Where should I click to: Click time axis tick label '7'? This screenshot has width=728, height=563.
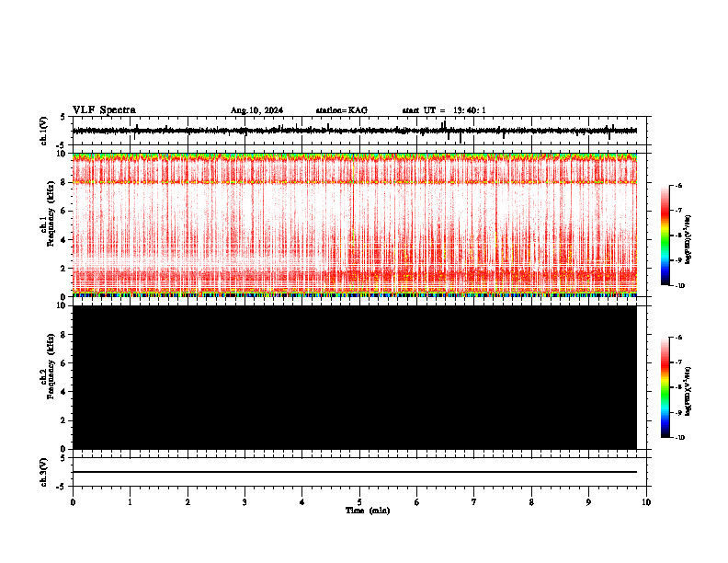tap(474, 502)
